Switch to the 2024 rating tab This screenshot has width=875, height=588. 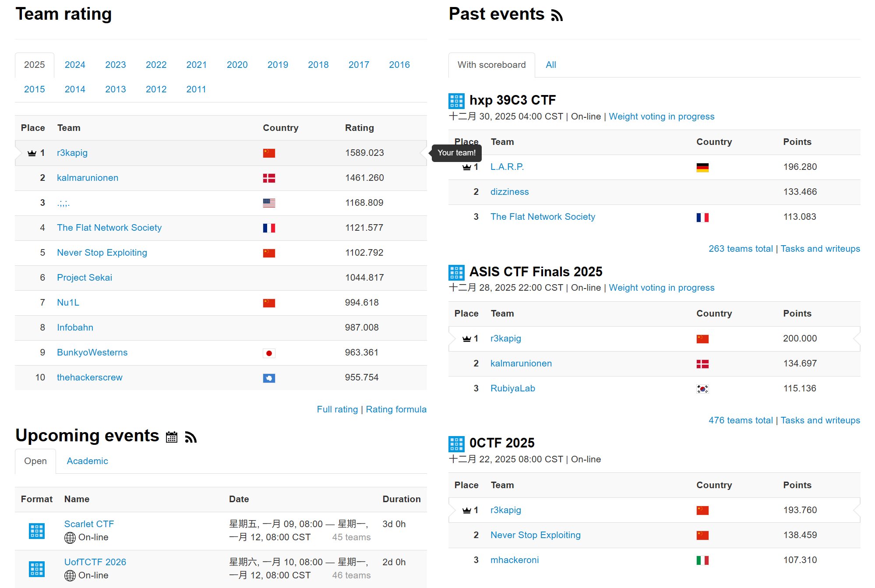(75, 65)
